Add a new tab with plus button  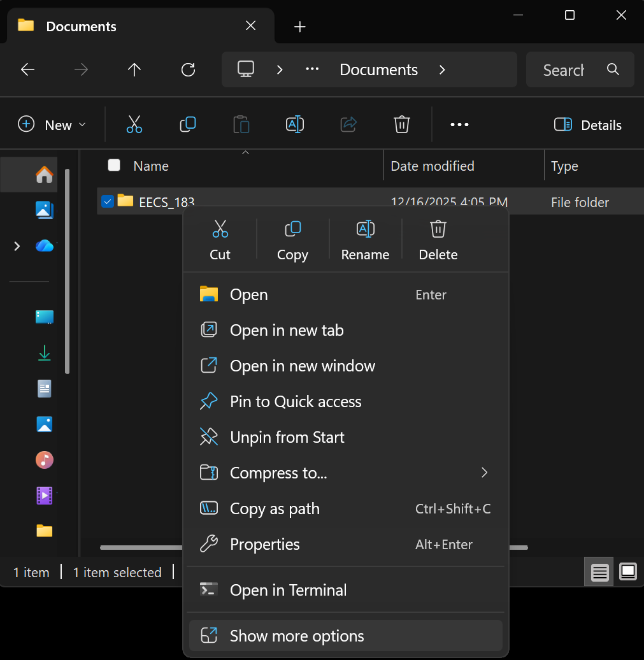point(299,27)
